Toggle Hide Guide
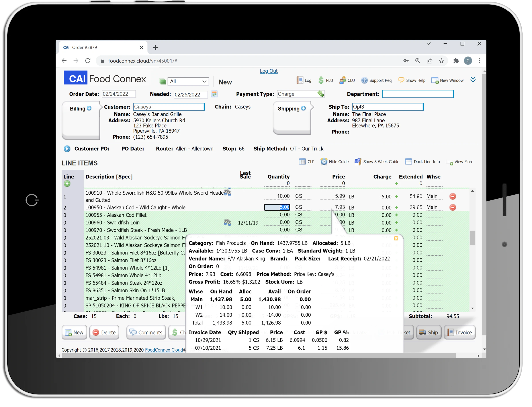The image size is (532, 407). click(324, 162)
